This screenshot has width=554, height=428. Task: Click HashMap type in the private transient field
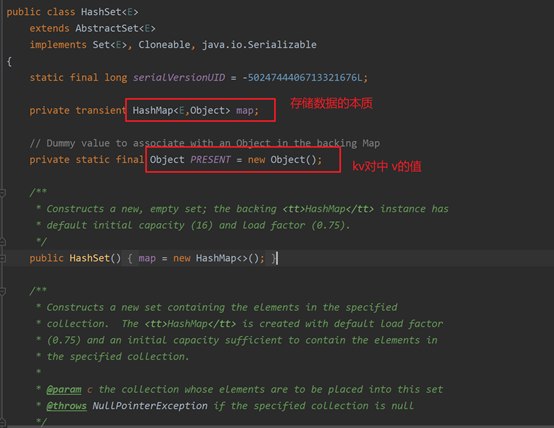click(x=153, y=110)
